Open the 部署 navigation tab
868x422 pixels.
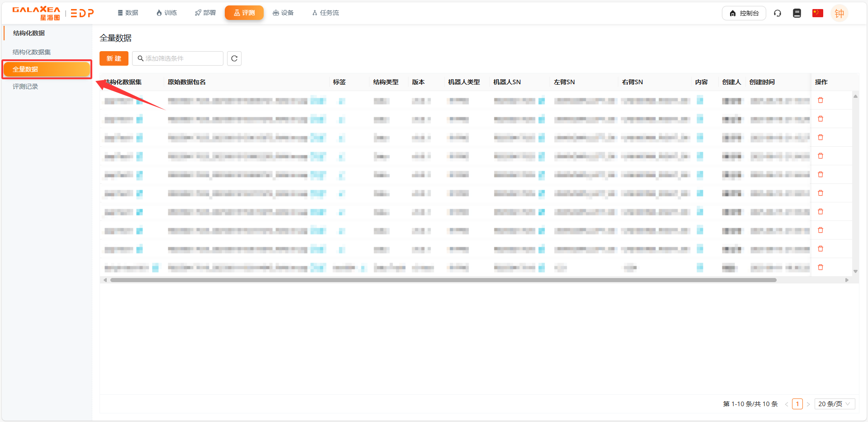pos(205,13)
